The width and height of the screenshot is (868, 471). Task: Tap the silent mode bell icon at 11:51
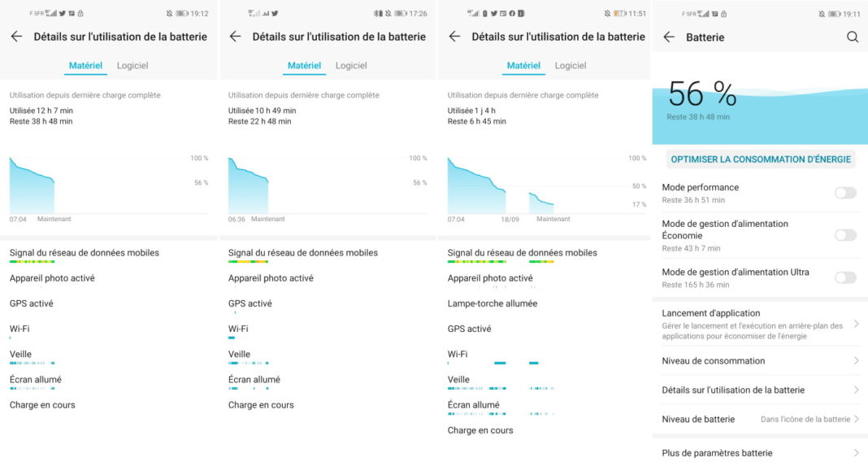(607, 13)
